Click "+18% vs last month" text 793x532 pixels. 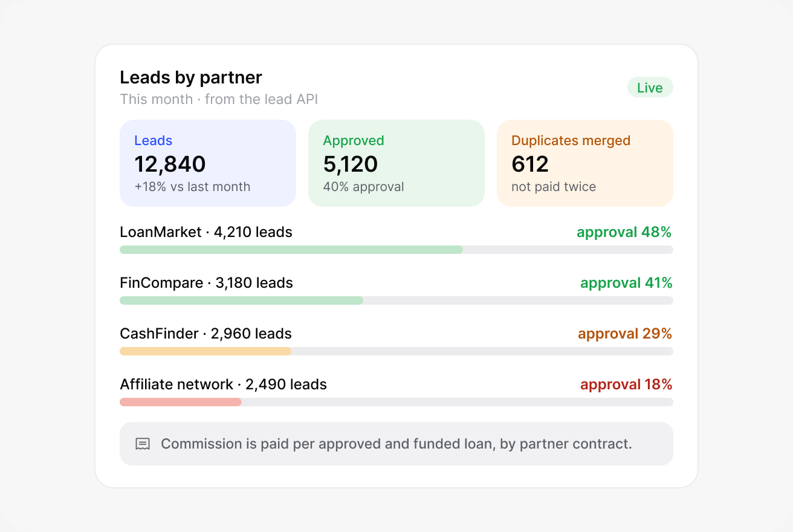click(x=192, y=187)
